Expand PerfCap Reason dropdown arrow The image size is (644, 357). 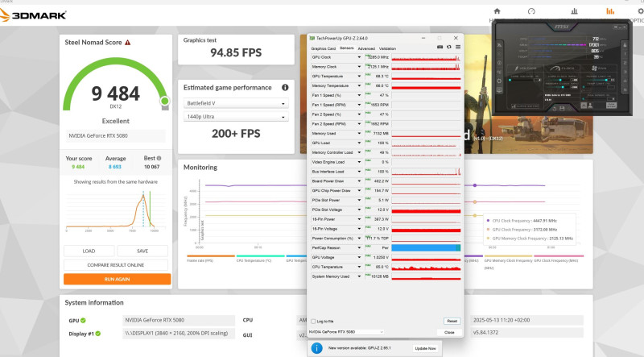tap(359, 247)
